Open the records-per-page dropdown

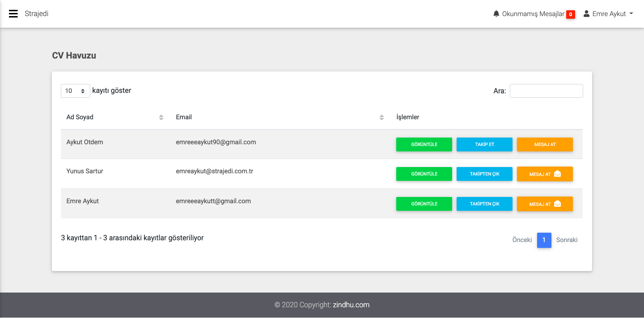(76, 91)
